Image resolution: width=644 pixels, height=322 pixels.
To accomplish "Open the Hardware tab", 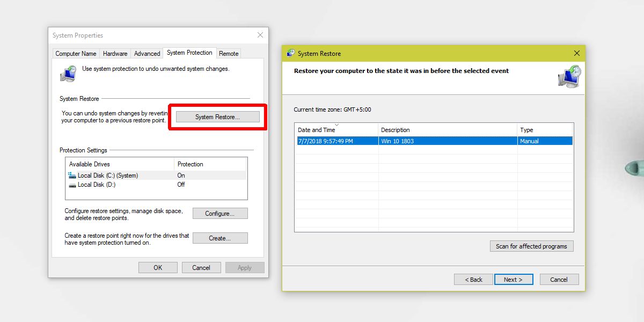I will [x=115, y=53].
